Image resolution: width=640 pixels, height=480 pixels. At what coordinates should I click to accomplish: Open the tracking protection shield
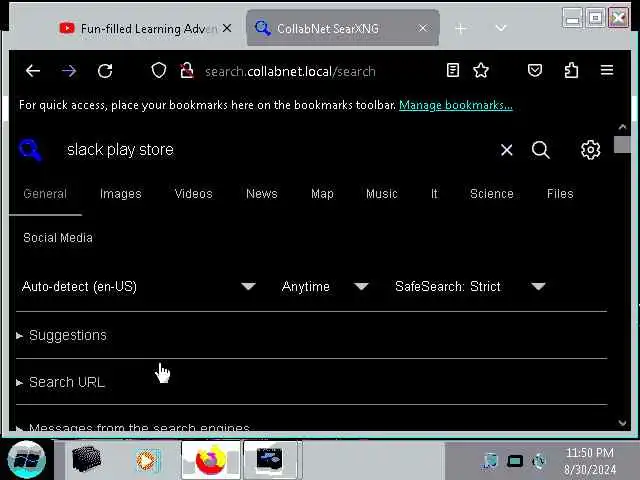[159, 71]
